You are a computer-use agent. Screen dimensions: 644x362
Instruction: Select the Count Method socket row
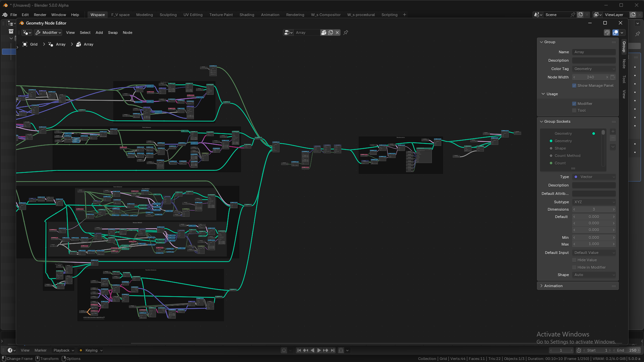coord(571,156)
